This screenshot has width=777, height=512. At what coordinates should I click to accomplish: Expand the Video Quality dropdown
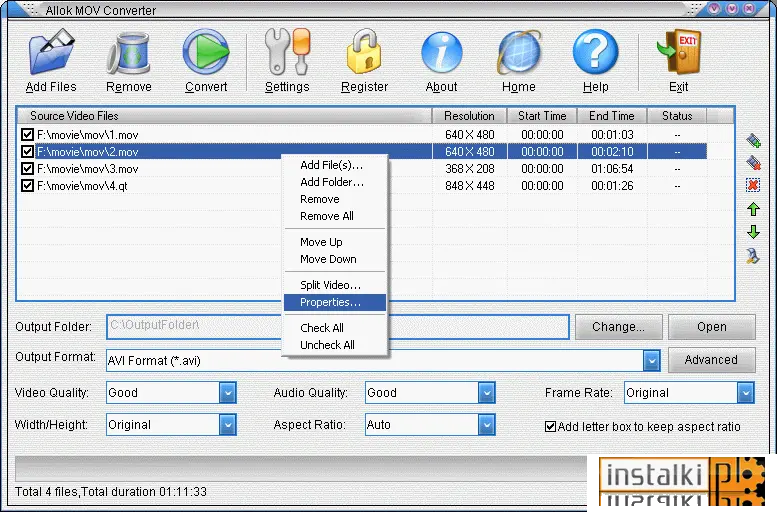point(227,393)
